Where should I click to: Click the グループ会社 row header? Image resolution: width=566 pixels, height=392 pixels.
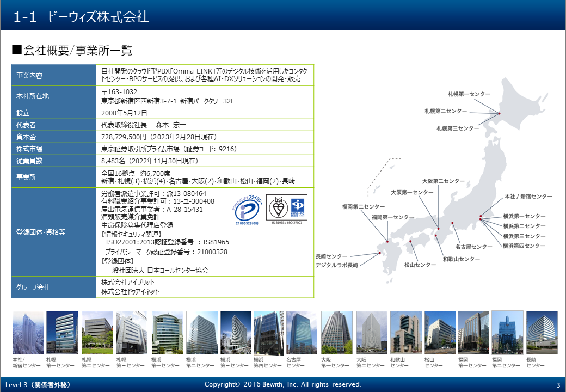tap(54, 287)
